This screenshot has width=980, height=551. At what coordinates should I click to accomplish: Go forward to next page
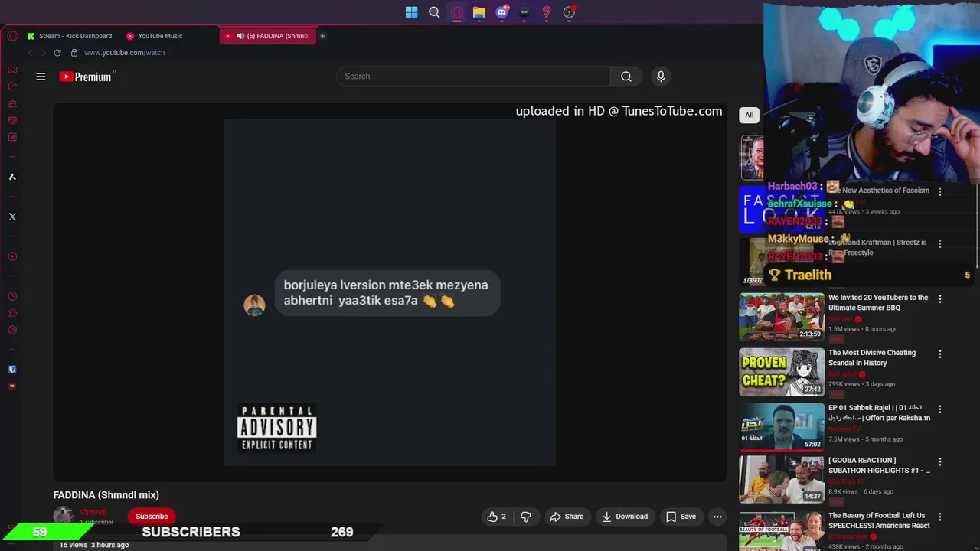[43, 53]
